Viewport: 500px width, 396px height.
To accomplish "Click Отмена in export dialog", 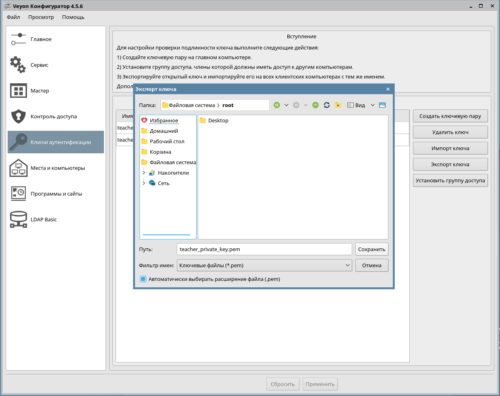I will tap(372, 265).
